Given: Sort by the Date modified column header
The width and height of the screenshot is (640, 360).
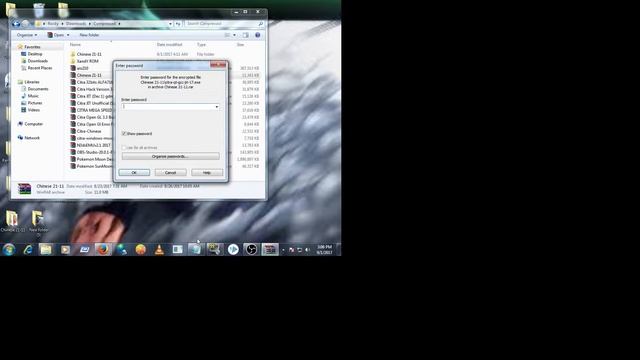Looking at the screenshot, I should click(169, 44).
